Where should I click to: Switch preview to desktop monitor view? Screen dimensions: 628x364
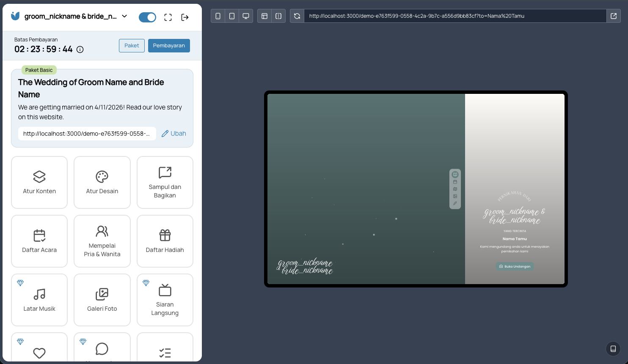(x=246, y=16)
